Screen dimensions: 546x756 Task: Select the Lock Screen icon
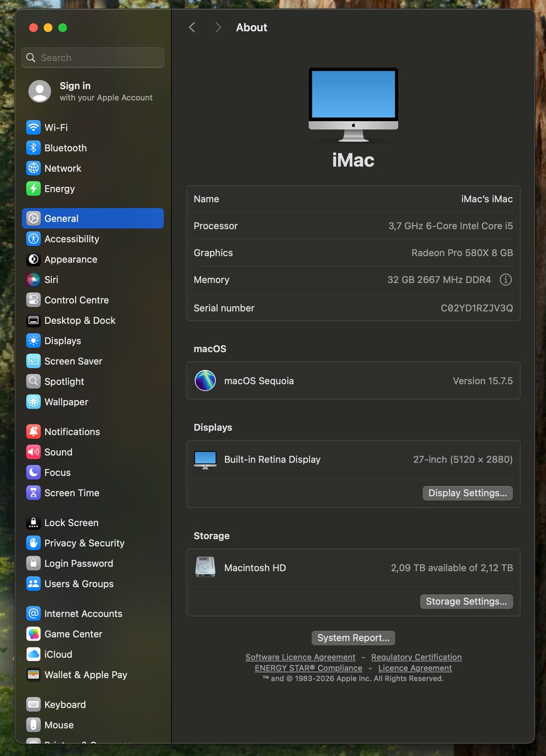(34, 522)
